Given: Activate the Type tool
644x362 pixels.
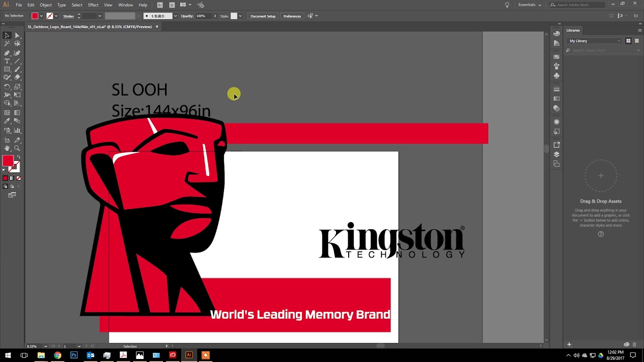Looking at the screenshot, I should (x=7, y=61).
